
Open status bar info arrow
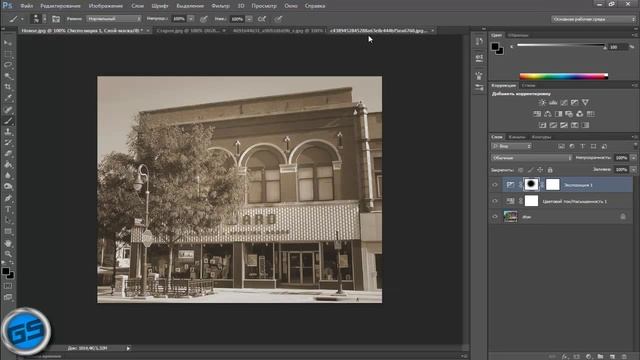[x=128, y=348]
